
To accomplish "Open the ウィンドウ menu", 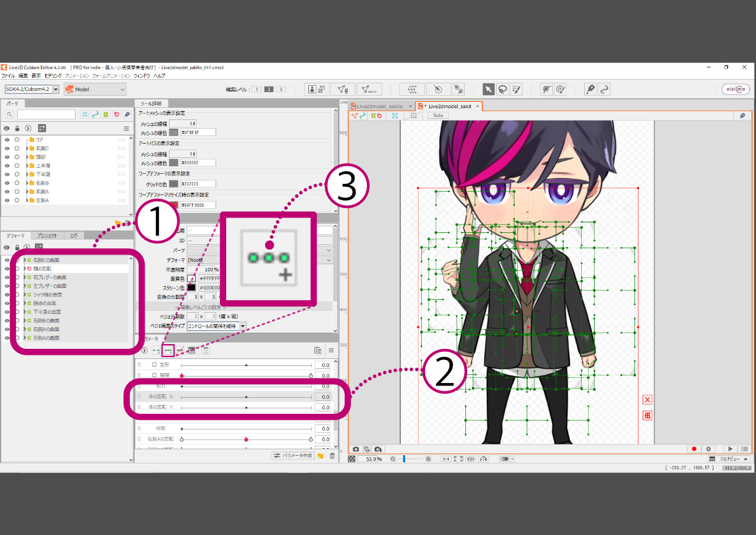I will coord(142,76).
